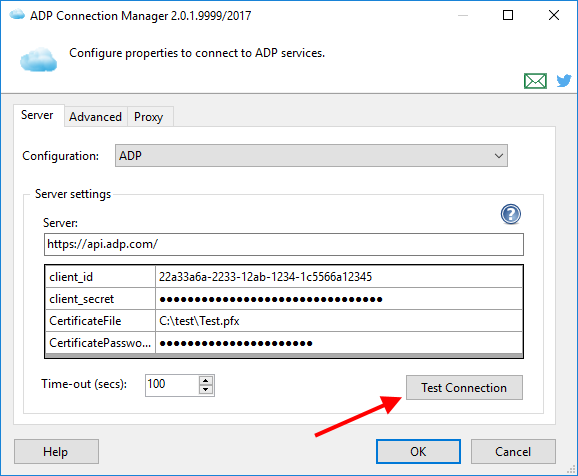
Task: Click the CertificateFile property name
Action: point(100,321)
